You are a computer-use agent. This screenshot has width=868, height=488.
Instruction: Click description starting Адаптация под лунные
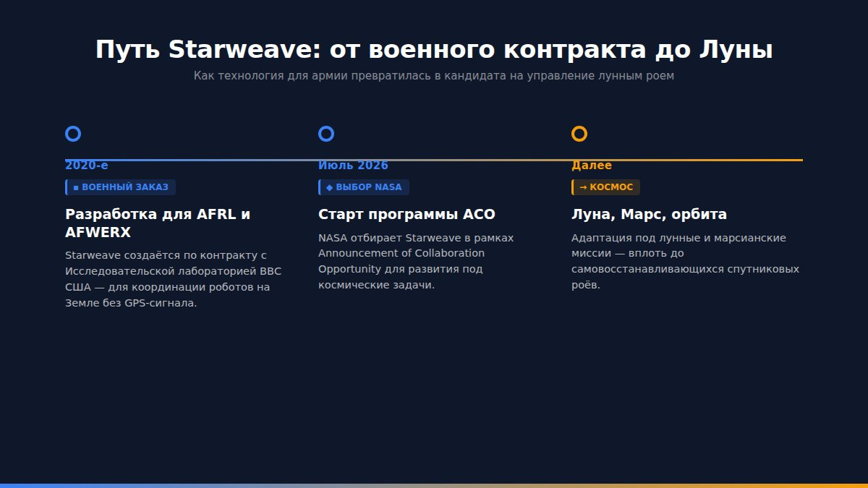pyautogui.click(x=685, y=261)
